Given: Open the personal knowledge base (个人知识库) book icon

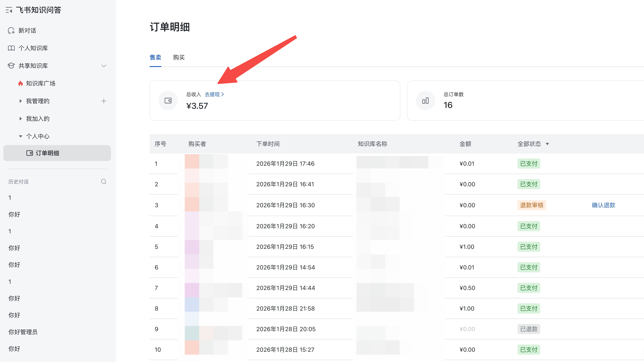Looking at the screenshot, I should tap(11, 48).
